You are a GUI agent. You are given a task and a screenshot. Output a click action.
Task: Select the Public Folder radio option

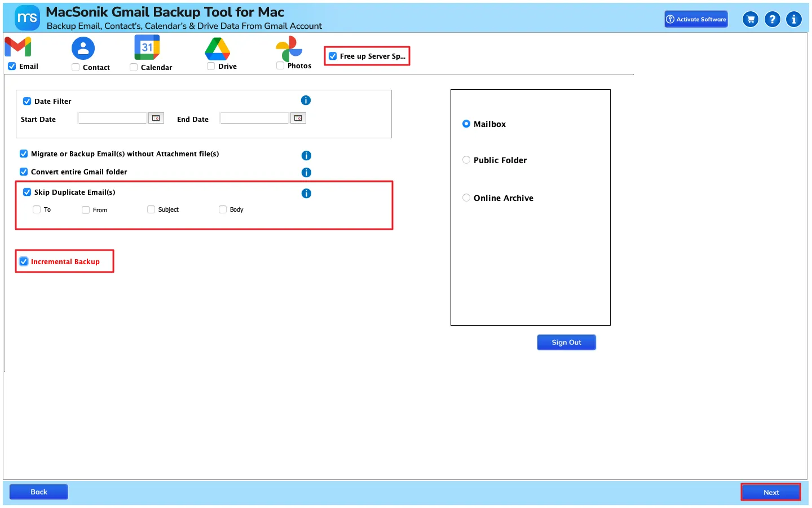point(466,160)
